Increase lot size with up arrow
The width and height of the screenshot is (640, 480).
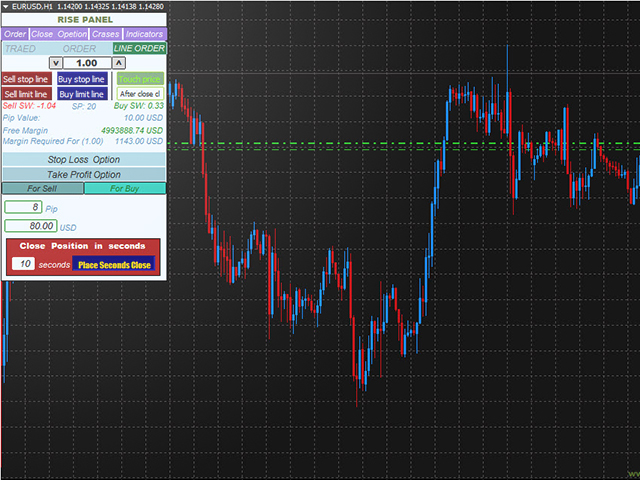(119, 63)
